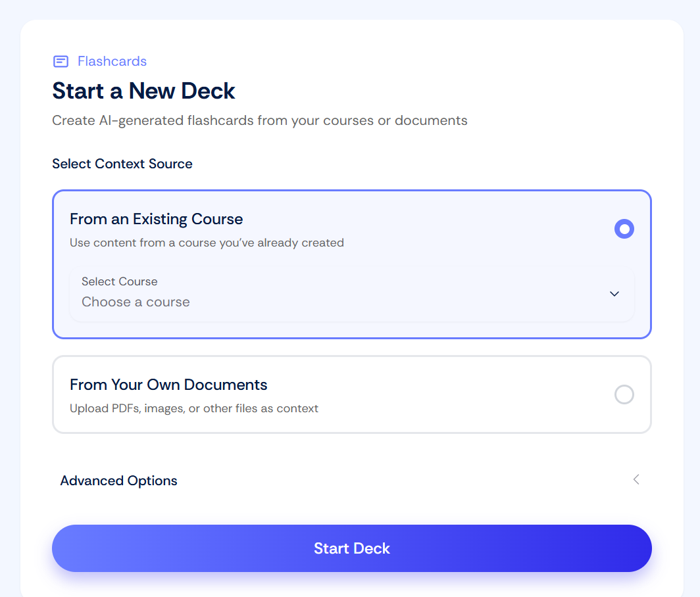This screenshot has width=700, height=597.
Task: Expand the Advanced Options section
Action: 351,480
